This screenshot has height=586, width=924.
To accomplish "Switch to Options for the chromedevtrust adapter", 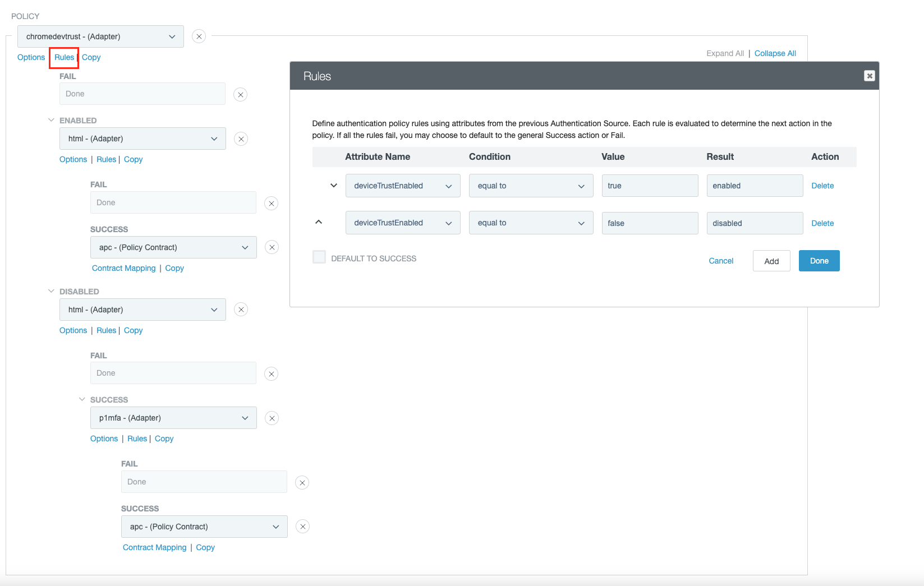I will click(x=31, y=57).
